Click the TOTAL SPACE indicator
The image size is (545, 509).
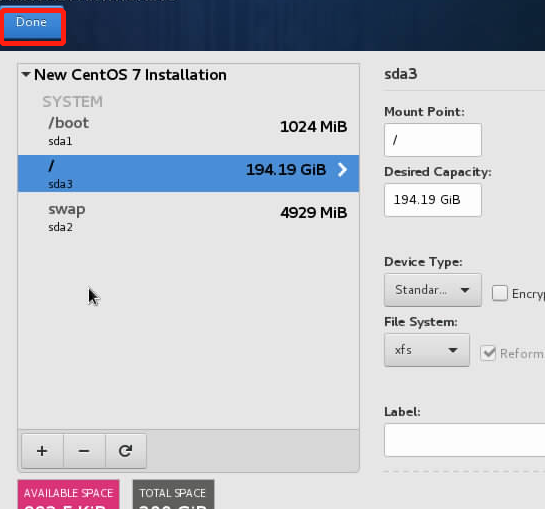173,494
